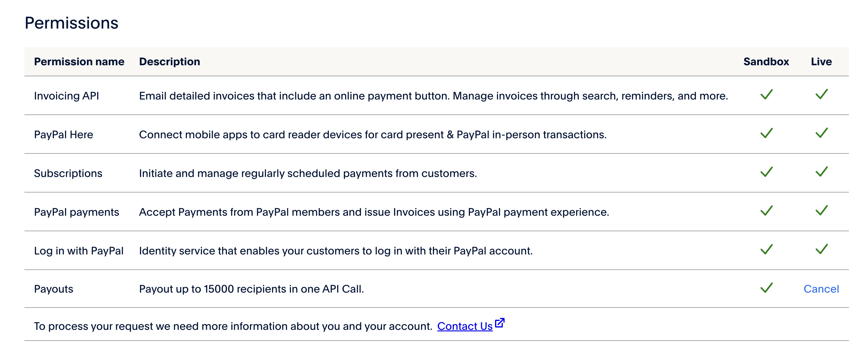The image size is (868, 354).
Task: Click the Description column header
Action: tap(169, 62)
